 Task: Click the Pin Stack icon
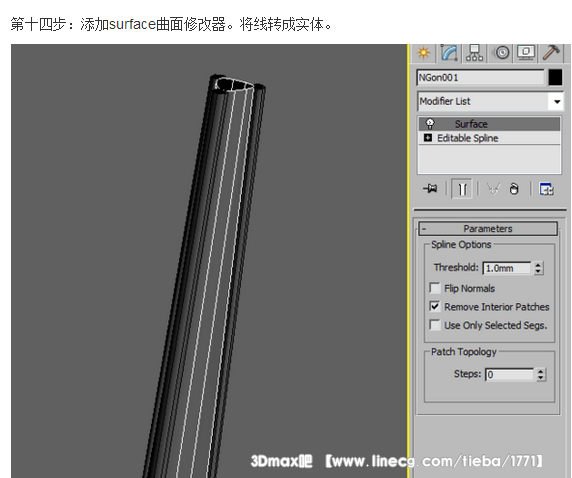pos(430,189)
